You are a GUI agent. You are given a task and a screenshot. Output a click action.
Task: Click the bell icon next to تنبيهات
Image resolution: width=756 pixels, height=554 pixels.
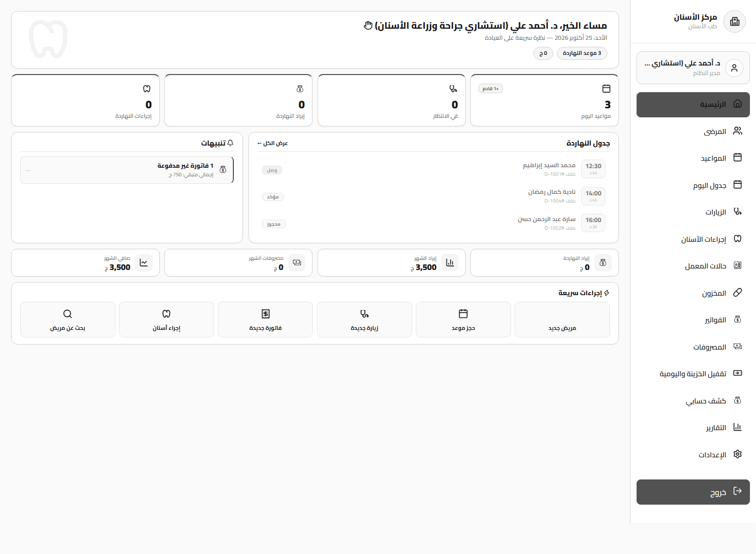tap(230, 143)
